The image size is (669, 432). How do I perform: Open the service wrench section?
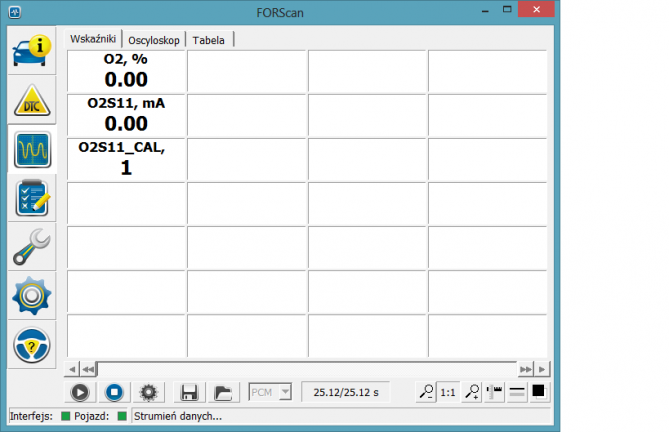33,247
